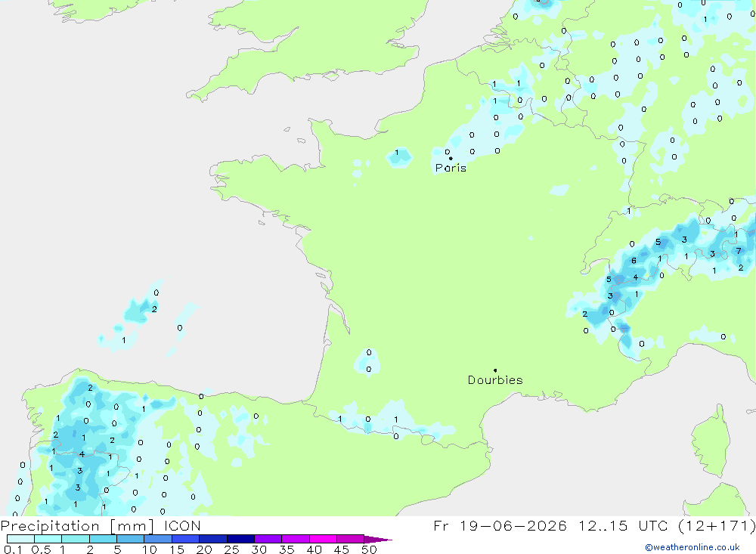The width and height of the screenshot is (756, 554).
Task: Pick the 2–5 mm legend swatch
Action: [103, 539]
